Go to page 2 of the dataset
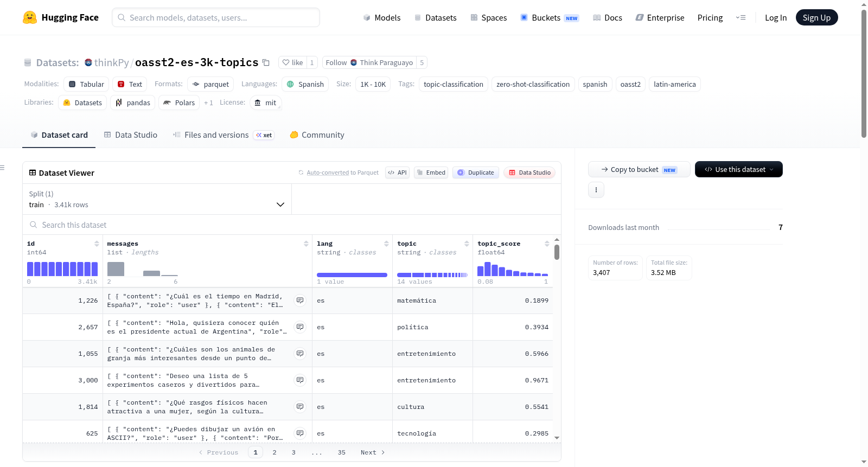The height and width of the screenshot is (467, 868). pyautogui.click(x=275, y=452)
